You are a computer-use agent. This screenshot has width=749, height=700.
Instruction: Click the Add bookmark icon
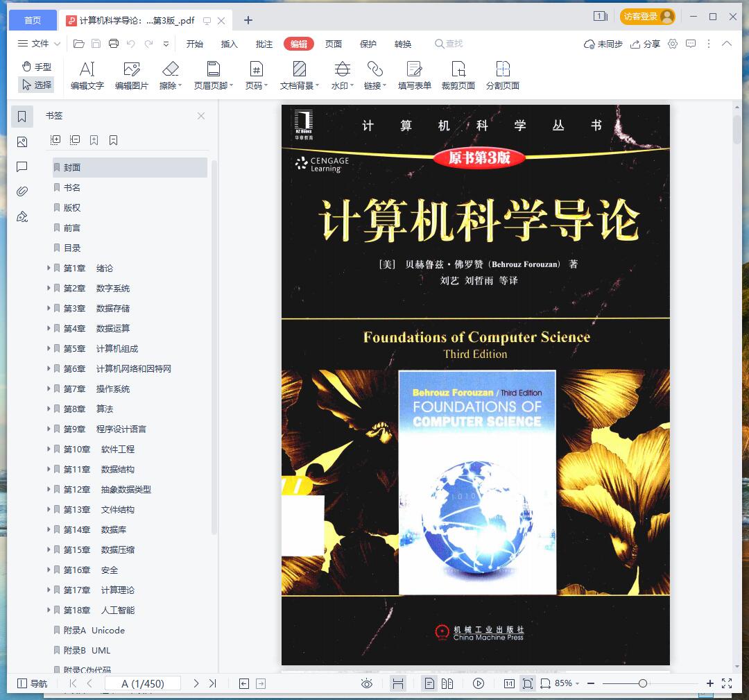94,140
